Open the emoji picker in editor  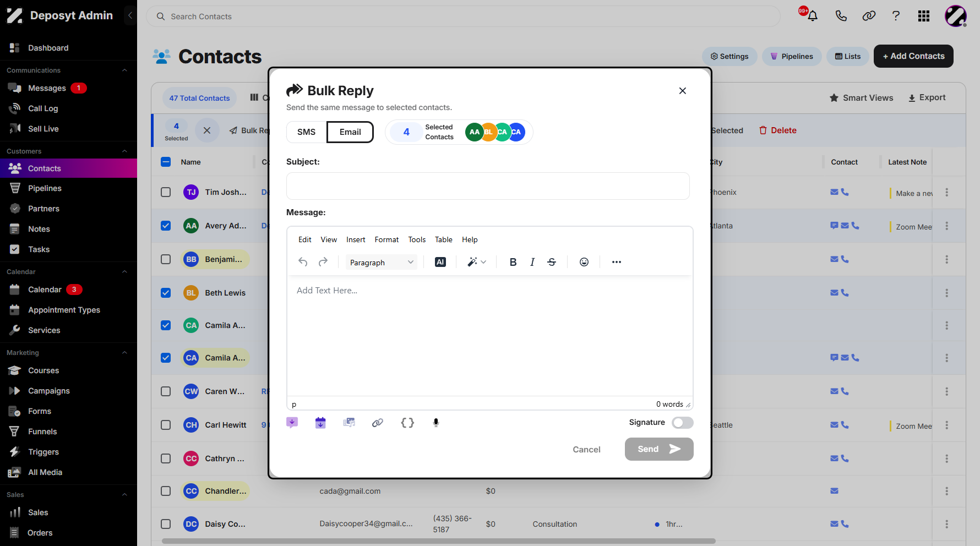click(584, 262)
